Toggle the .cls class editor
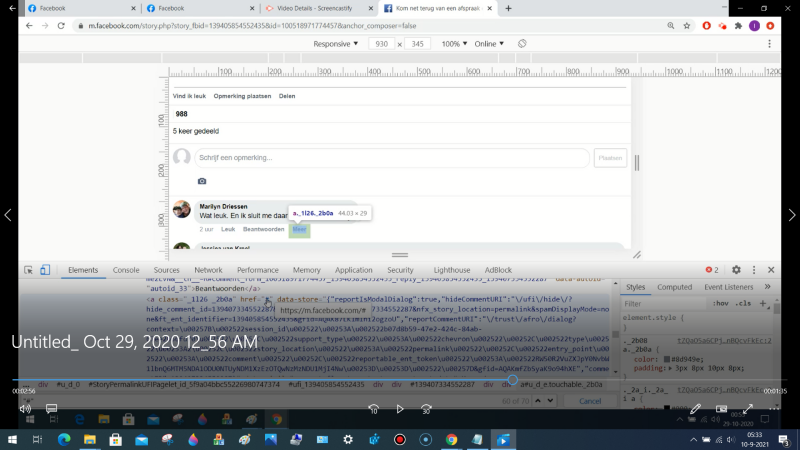800x450 pixels. (x=743, y=304)
